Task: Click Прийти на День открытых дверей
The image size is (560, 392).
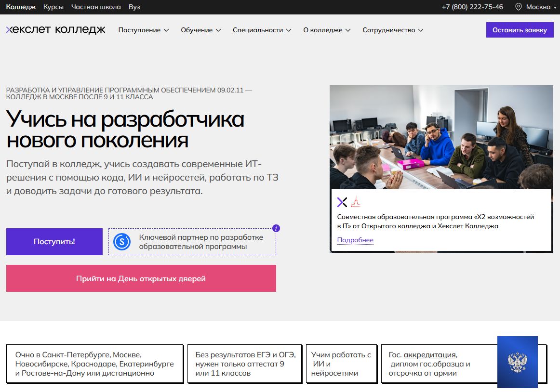Action: point(141,278)
